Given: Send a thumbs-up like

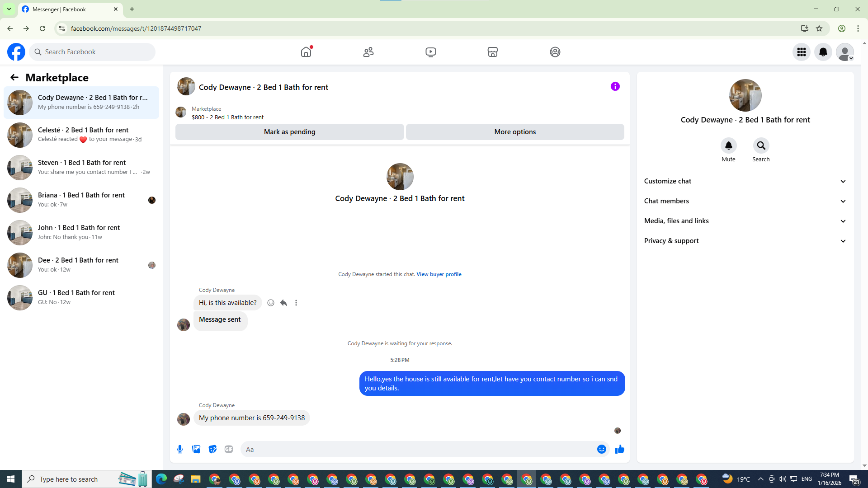Looking at the screenshot, I should (x=619, y=449).
